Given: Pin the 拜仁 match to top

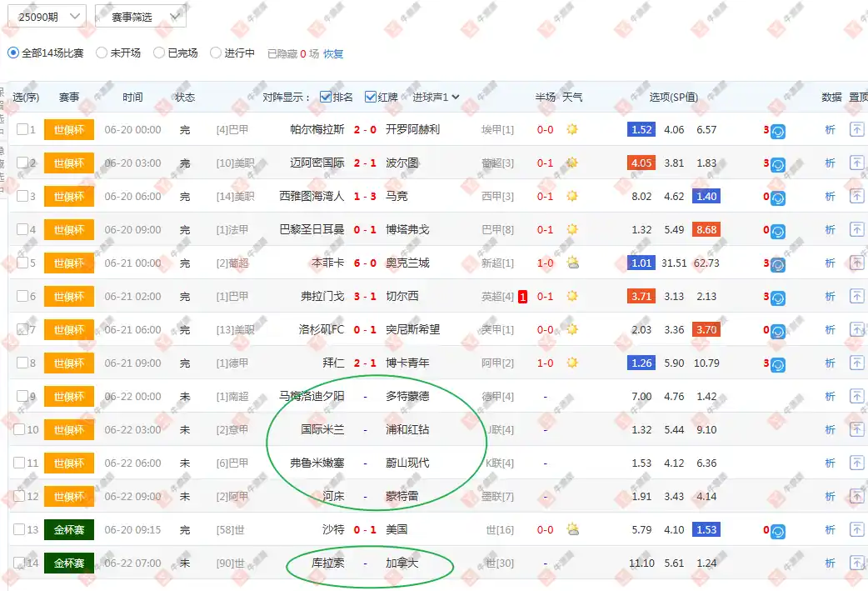Looking at the screenshot, I should tap(856, 363).
